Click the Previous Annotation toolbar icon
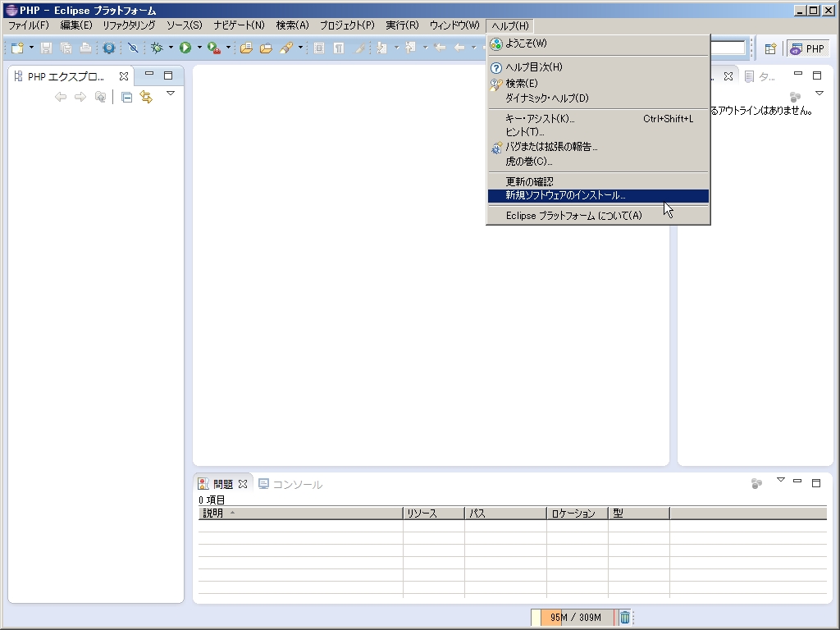Screen dimensions: 840x630 pos(410,48)
